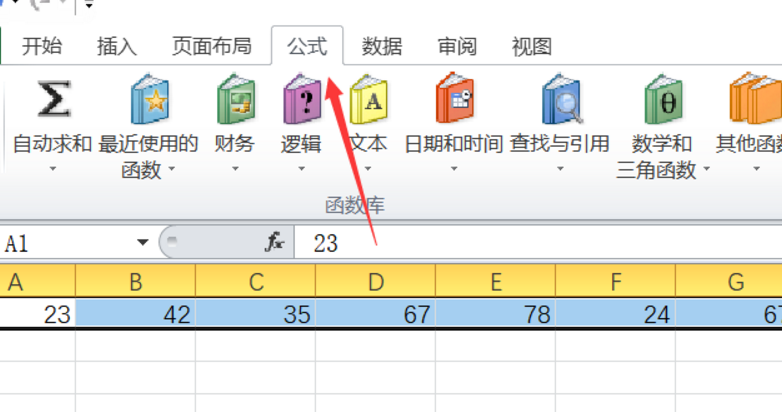Select cell D1 containing 67
Viewport: 782px width, 412px height.
click(x=376, y=314)
